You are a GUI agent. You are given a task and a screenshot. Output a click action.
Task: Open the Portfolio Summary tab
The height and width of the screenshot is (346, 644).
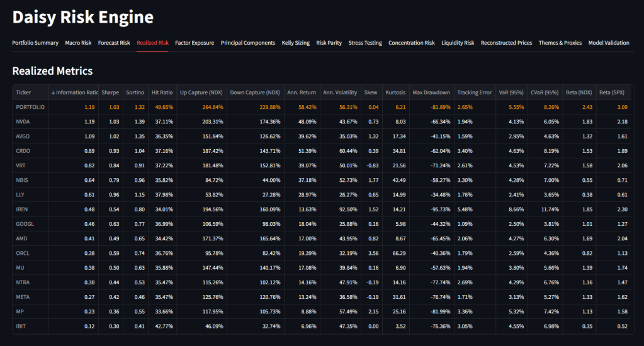[x=35, y=43]
